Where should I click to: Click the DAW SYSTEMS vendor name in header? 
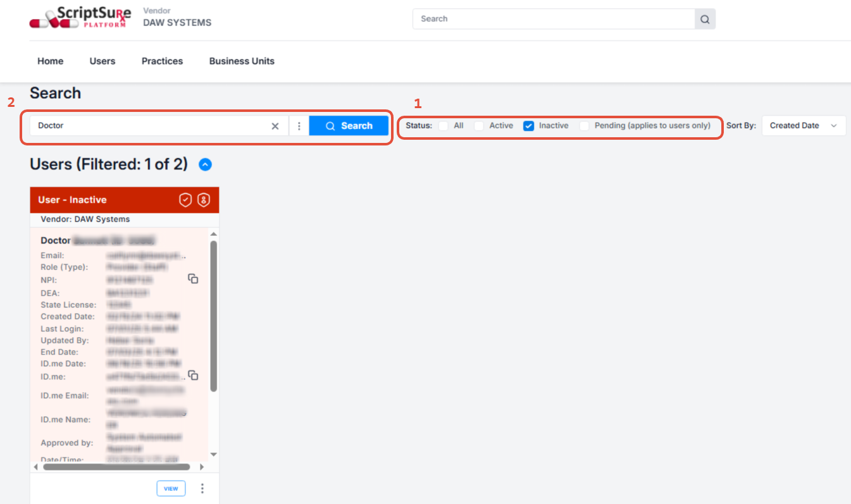click(x=177, y=23)
